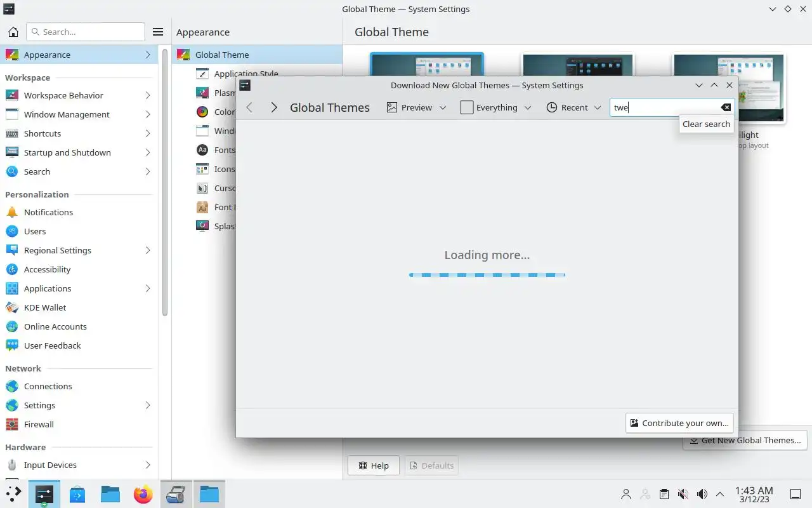The image size is (812, 508).
Task: Click the Shortcuts keyboard icon
Action: (12, 133)
